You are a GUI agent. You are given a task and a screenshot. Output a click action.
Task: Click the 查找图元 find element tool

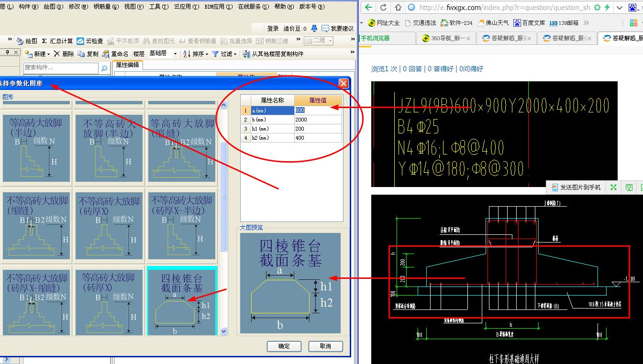pos(159,41)
